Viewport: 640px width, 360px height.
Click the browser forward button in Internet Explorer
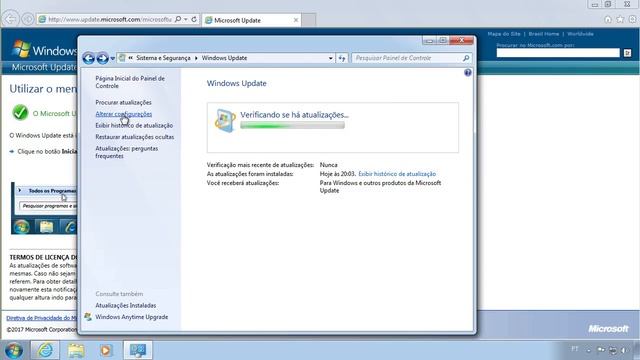tap(27, 19)
